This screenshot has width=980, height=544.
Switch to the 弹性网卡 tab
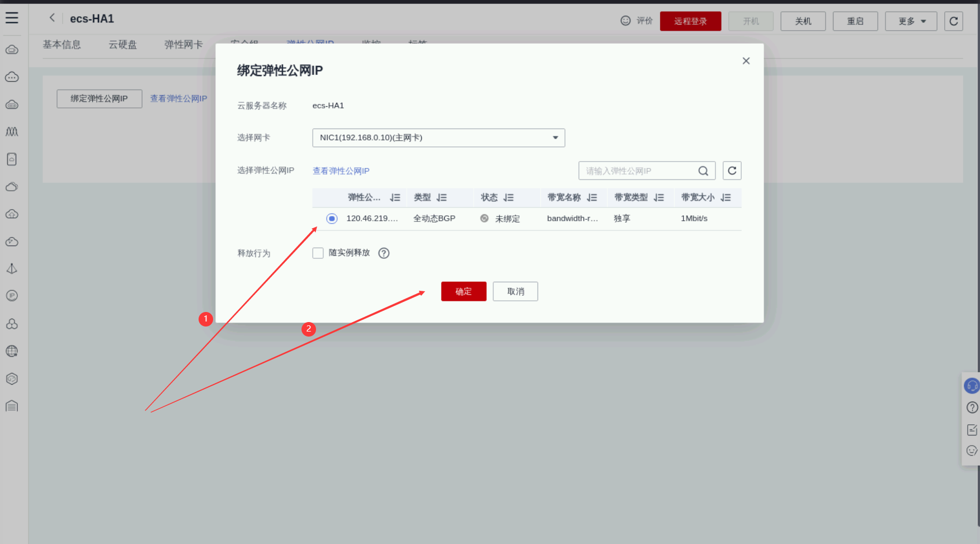(183, 45)
